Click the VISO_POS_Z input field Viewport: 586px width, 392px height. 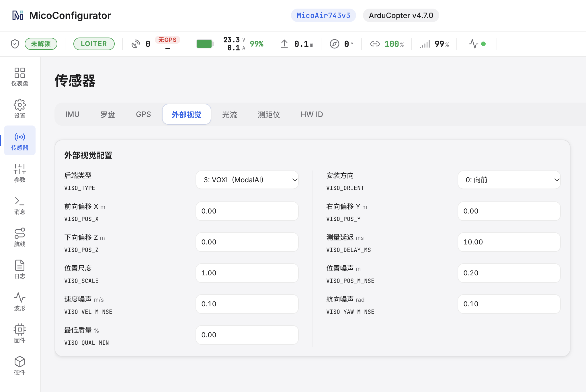(247, 242)
